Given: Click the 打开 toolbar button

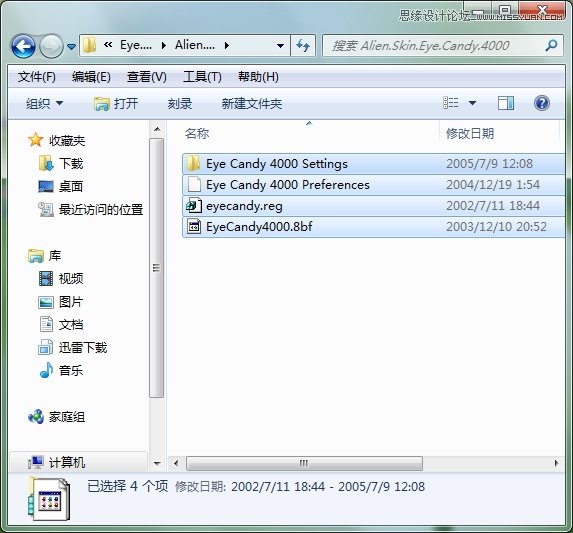Looking at the screenshot, I should click(116, 104).
